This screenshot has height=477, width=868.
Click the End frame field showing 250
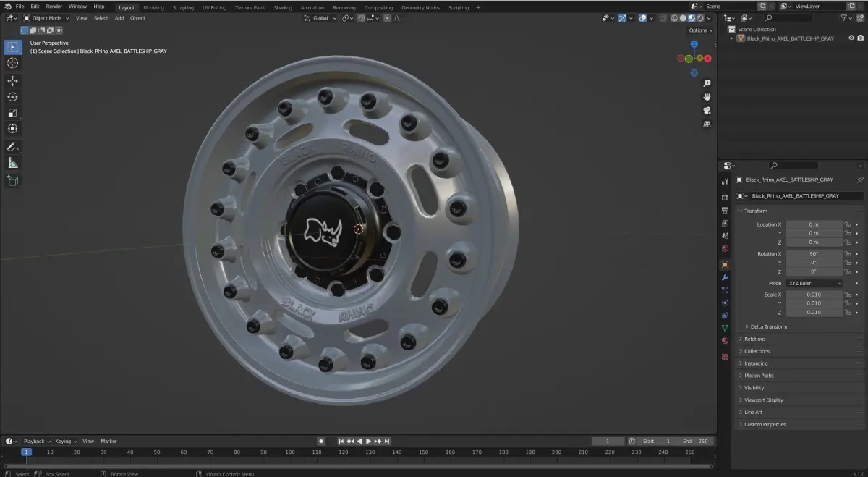[x=696, y=441]
